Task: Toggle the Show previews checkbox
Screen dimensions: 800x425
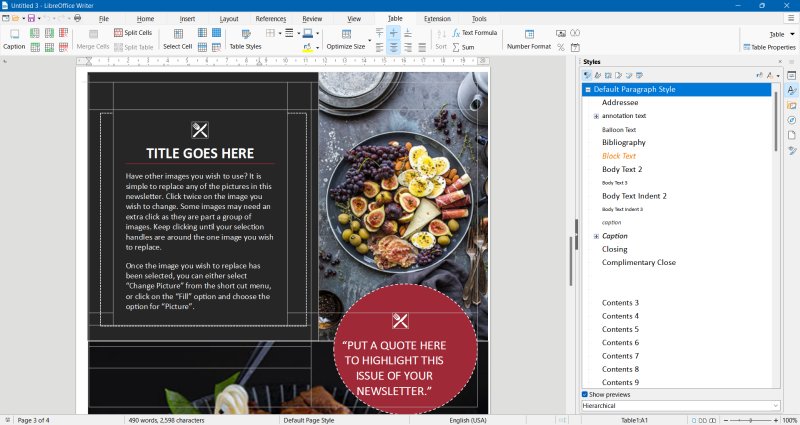Action: (586, 394)
